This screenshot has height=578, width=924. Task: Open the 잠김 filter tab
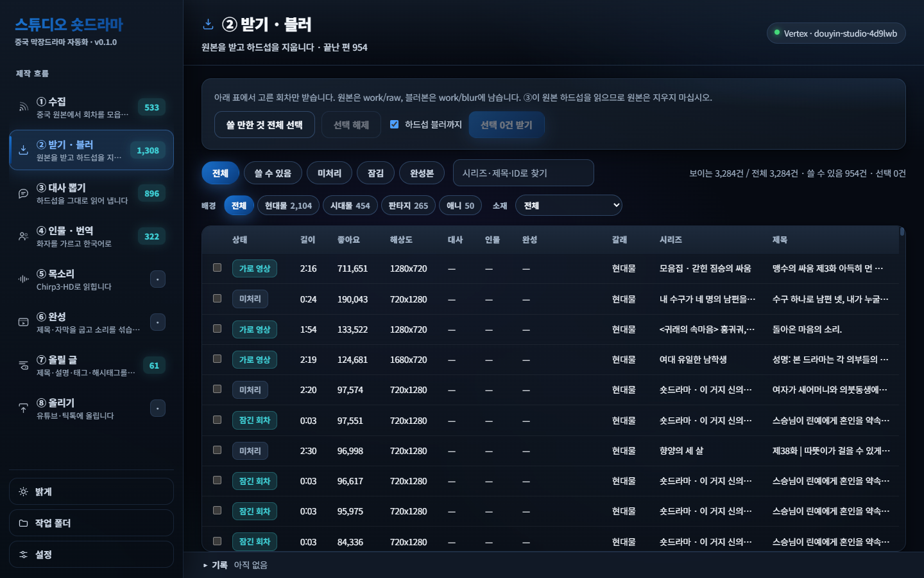pyautogui.click(x=375, y=173)
